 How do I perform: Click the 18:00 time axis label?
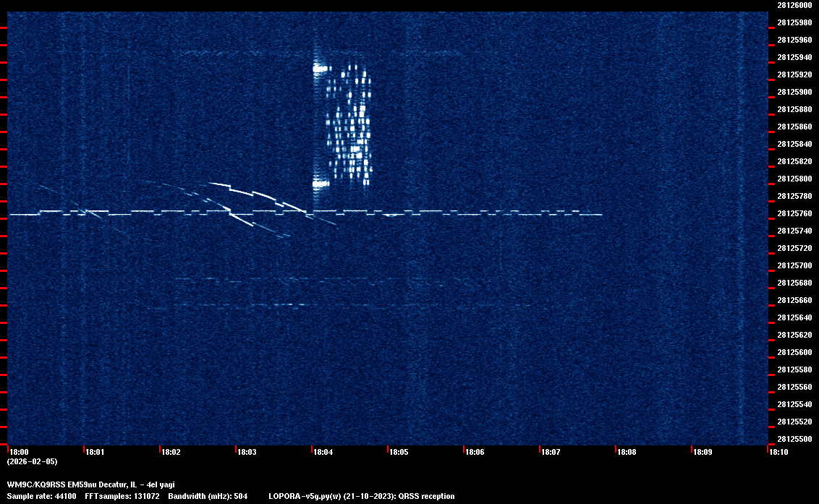pyautogui.click(x=20, y=452)
